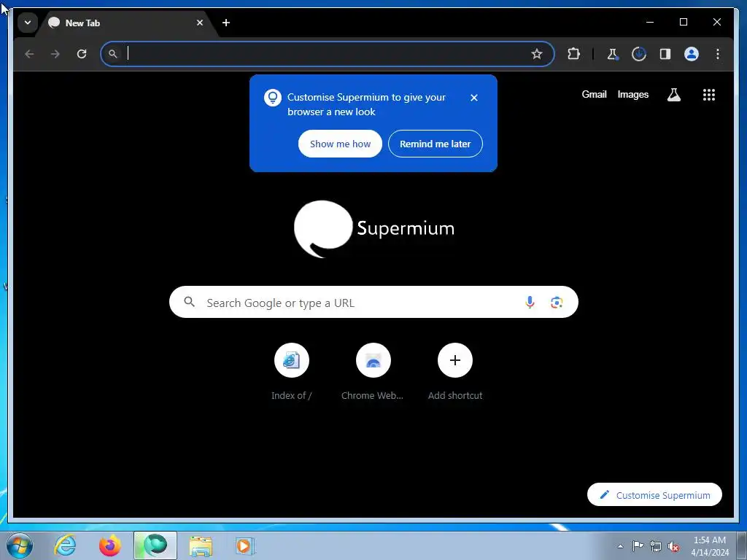Open Windows Explorer from taskbar
747x560 pixels.
201,545
